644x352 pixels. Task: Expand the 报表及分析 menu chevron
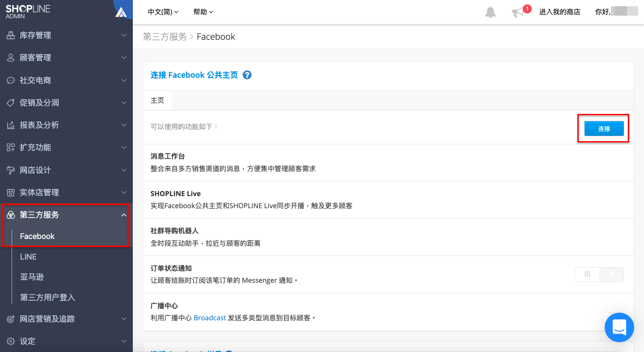124,125
